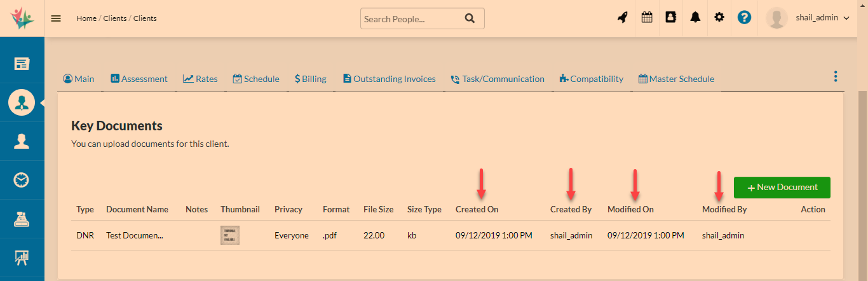Open the news feed sidebar icon
868x281 pixels.
point(22,63)
